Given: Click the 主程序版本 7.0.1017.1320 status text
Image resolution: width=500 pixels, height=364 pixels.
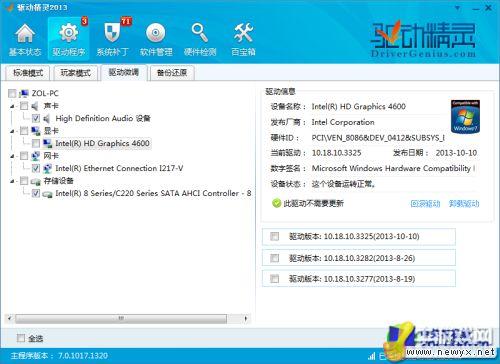Looking at the screenshot, I should pyautogui.click(x=59, y=356).
